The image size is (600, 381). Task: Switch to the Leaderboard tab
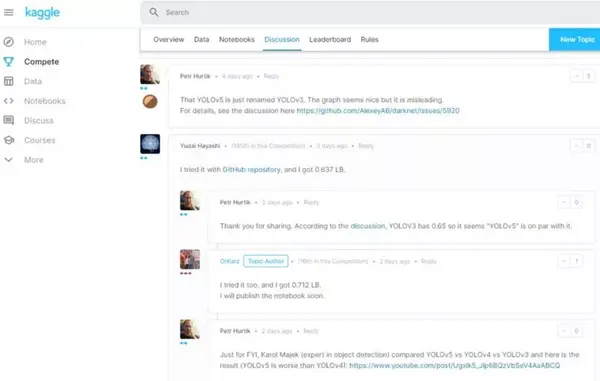point(330,39)
